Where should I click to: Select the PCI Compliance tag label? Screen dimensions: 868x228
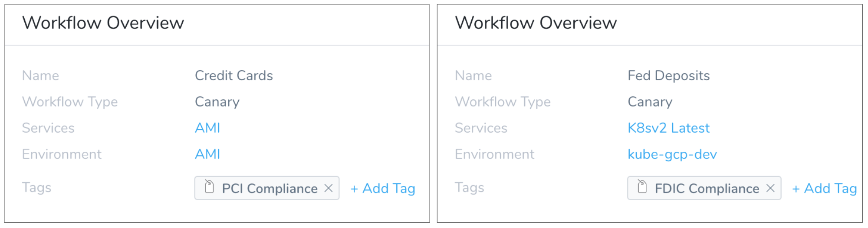point(270,189)
